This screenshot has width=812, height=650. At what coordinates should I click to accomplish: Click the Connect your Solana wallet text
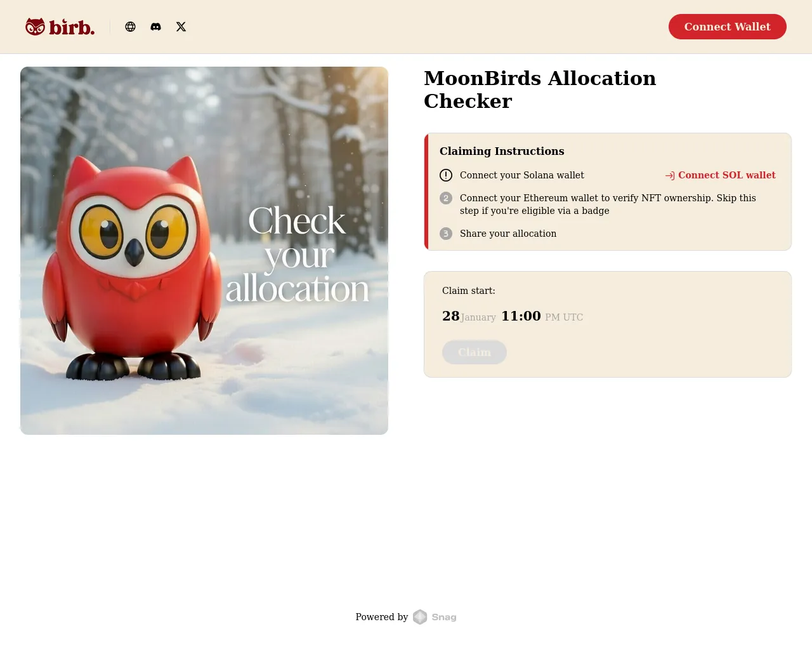point(522,175)
